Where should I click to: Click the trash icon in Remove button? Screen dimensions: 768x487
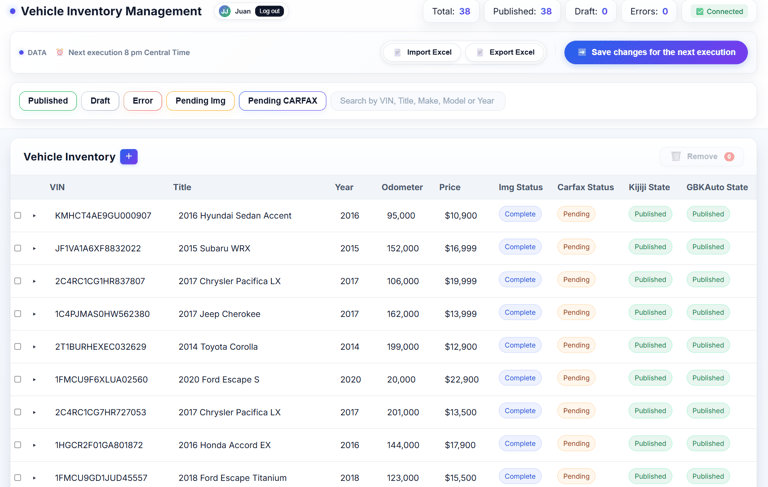coord(676,157)
